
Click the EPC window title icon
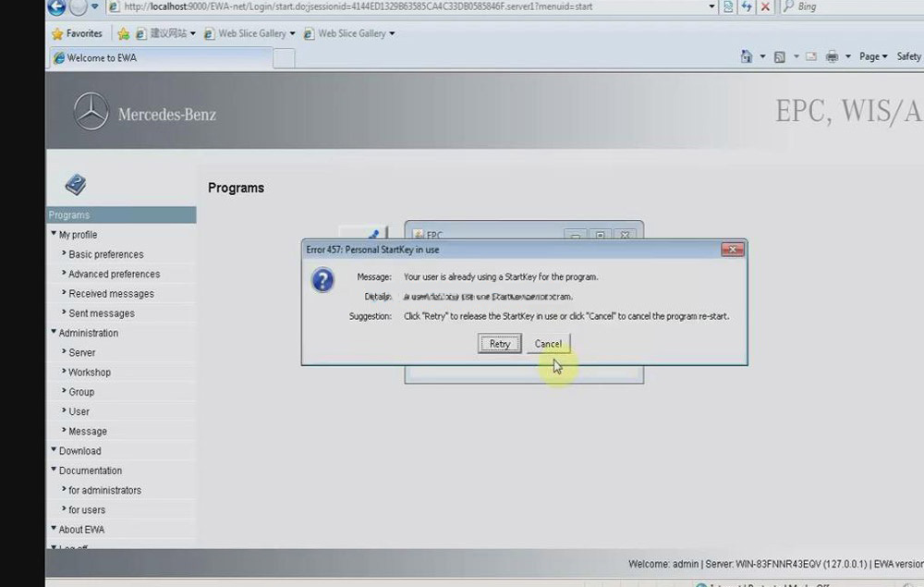coord(419,235)
